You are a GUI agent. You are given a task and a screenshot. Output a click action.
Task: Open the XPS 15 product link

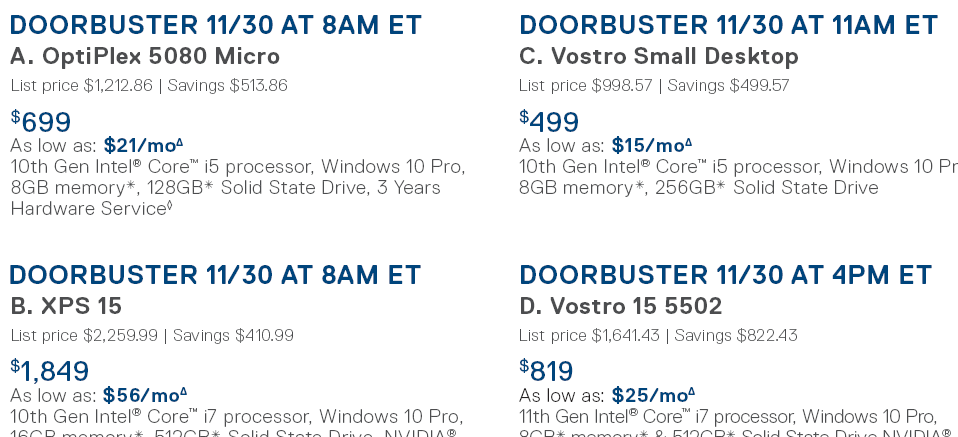point(66,307)
